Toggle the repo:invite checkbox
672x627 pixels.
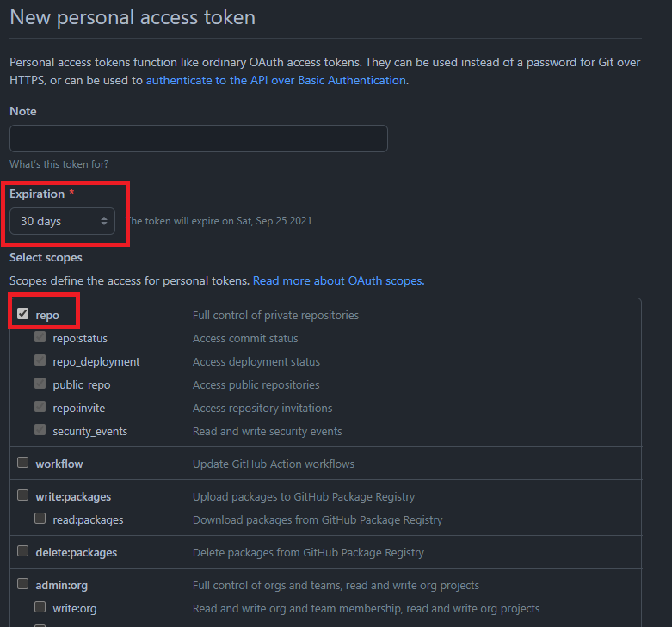(x=40, y=408)
